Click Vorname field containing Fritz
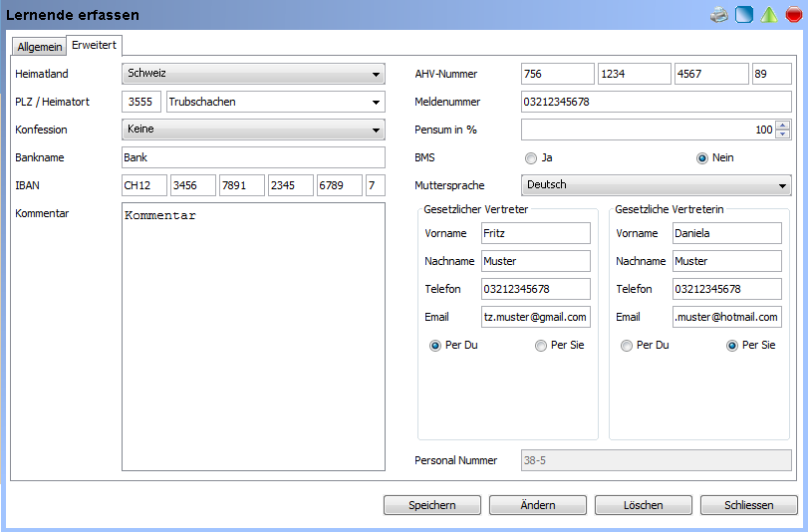 coord(536,233)
